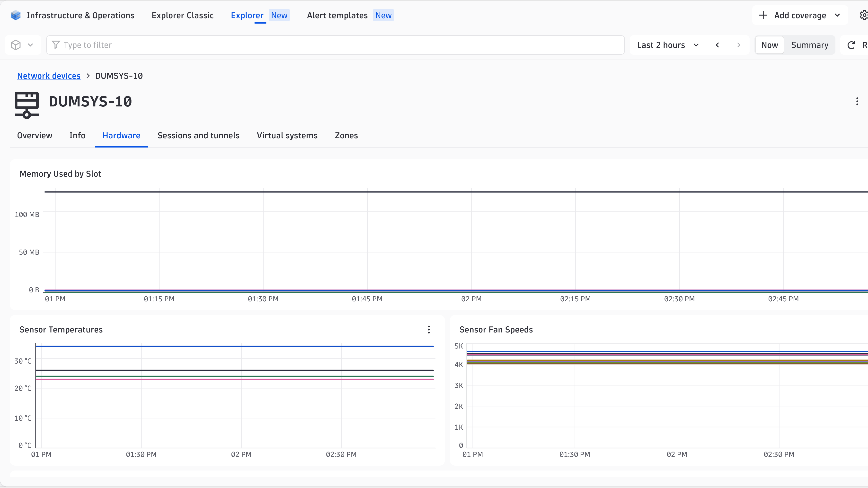
Task: Switch to the Zones tab
Action: [346, 135]
